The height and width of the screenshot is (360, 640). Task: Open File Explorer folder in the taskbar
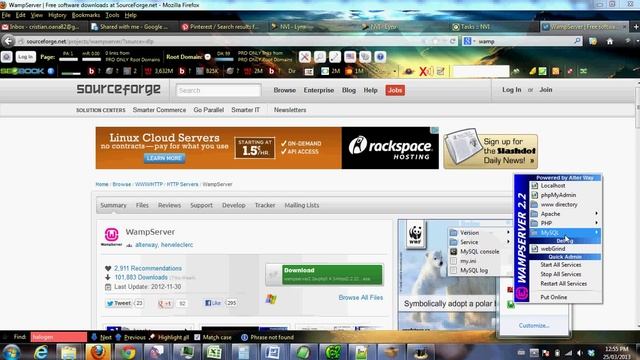69,352
